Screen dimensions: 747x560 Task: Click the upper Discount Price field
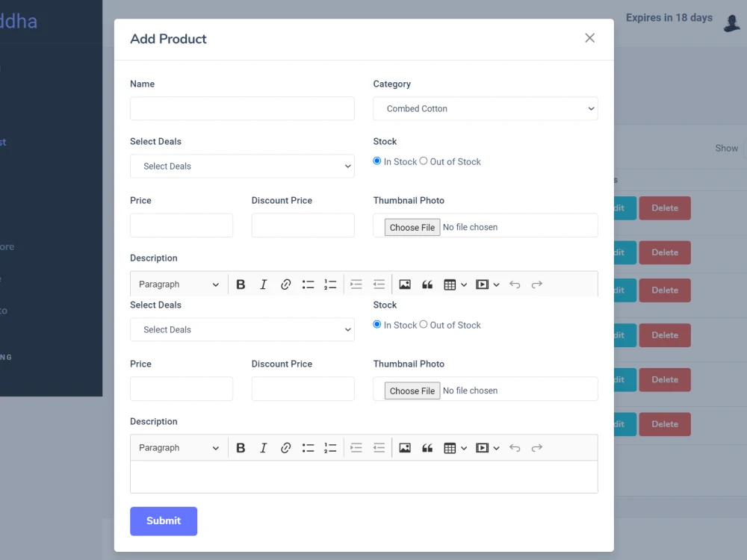pos(303,225)
